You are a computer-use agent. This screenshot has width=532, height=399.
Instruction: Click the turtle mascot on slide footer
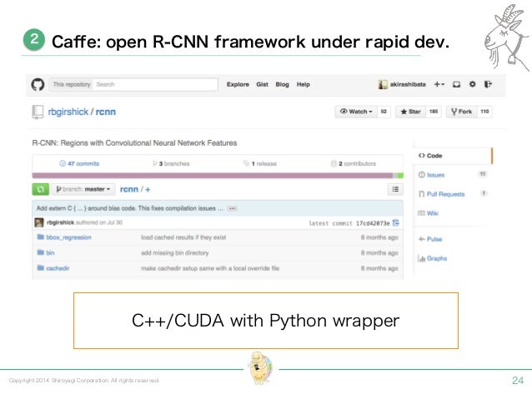(x=260, y=368)
